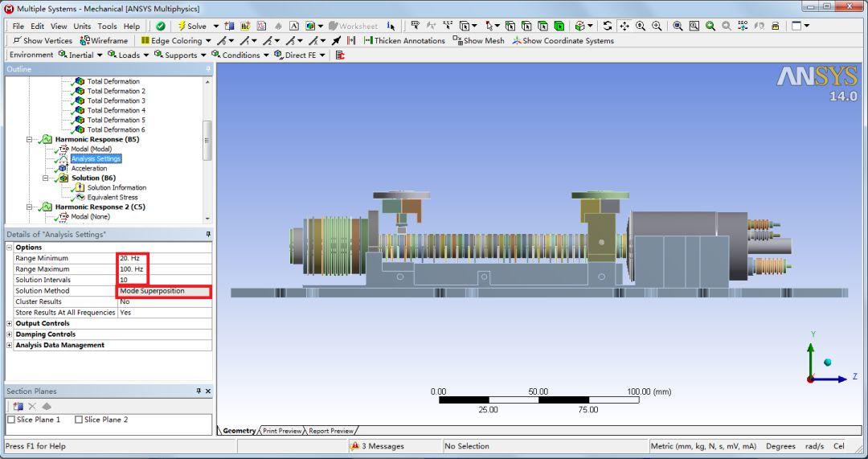
Task: Click the Coordinate XYZ selection icon
Action: click(448, 26)
